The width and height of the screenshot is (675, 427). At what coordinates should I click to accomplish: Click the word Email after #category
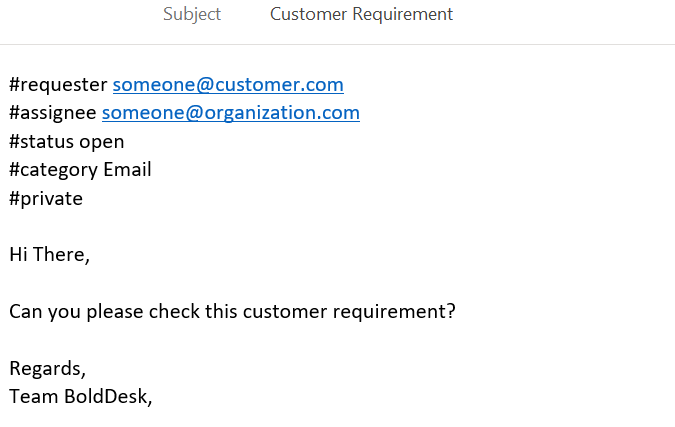pos(127,169)
